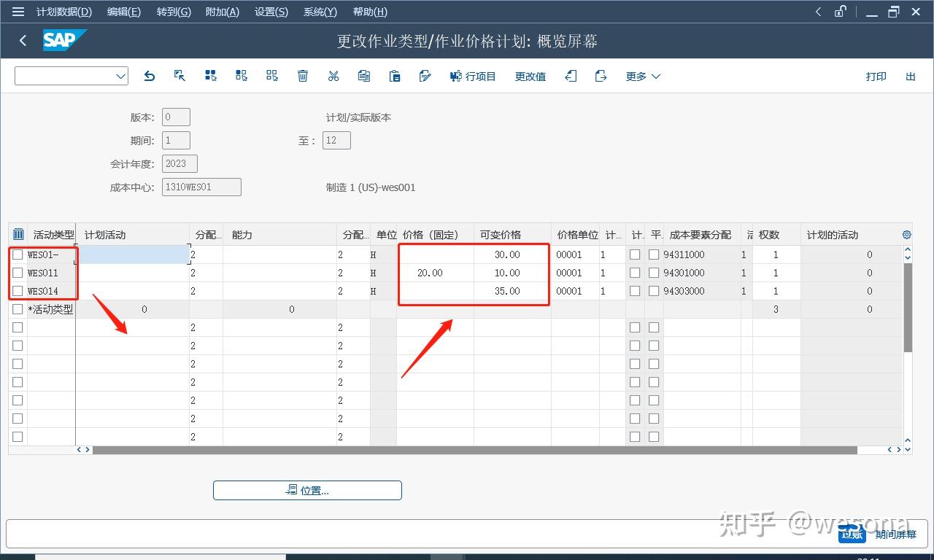Open the command field dropdown arrow

120,75
